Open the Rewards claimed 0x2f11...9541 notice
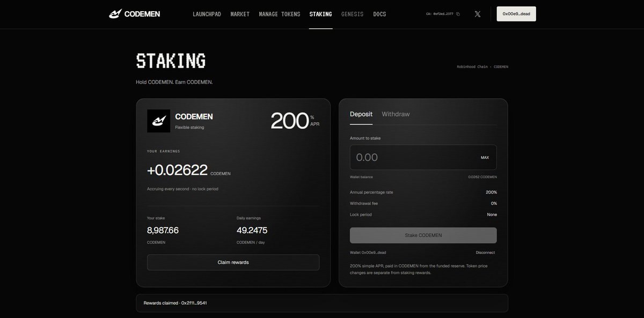The height and width of the screenshot is (318, 644). pos(321,303)
